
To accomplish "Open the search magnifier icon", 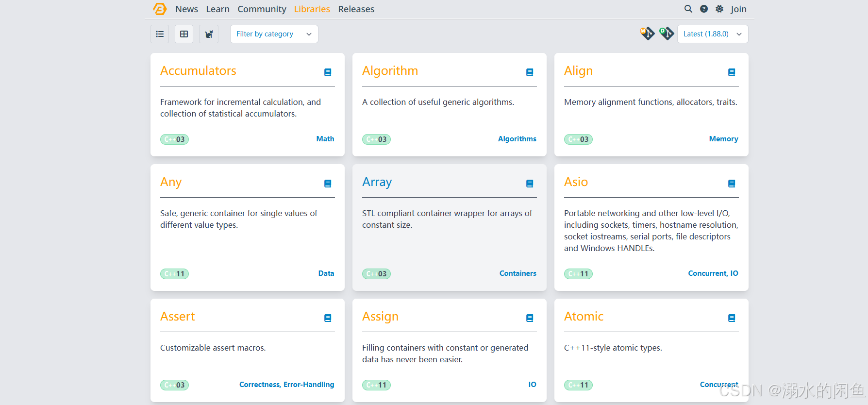I will 688,9.
